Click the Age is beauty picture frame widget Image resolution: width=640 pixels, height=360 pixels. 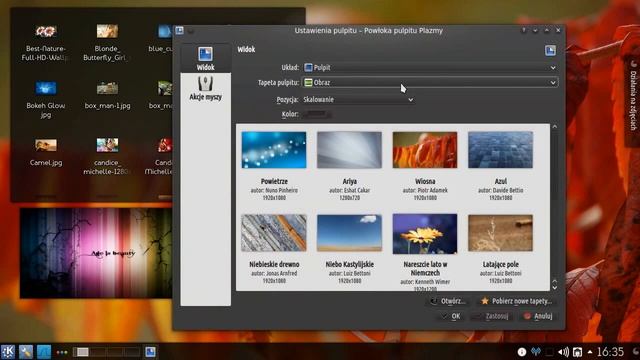(96, 253)
